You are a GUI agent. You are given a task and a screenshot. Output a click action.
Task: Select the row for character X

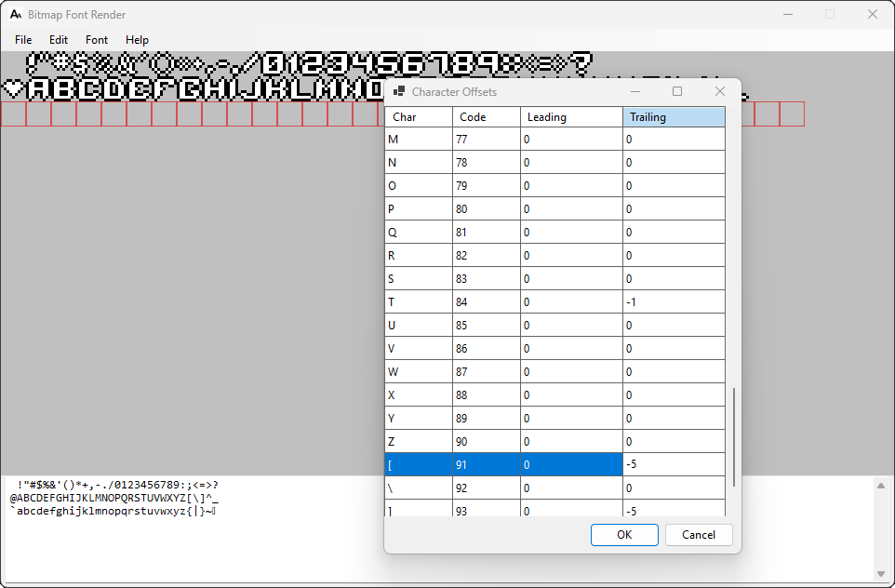[555, 395]
